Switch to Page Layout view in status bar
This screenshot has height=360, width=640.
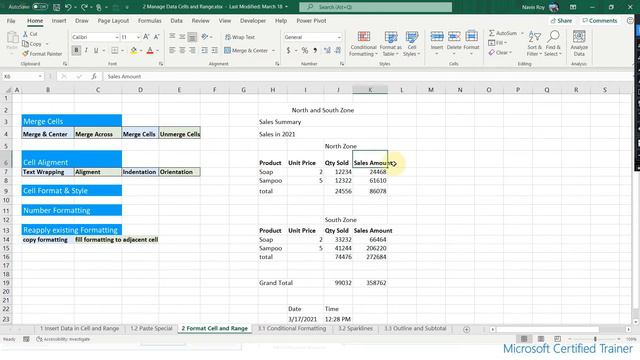(540, 339)
